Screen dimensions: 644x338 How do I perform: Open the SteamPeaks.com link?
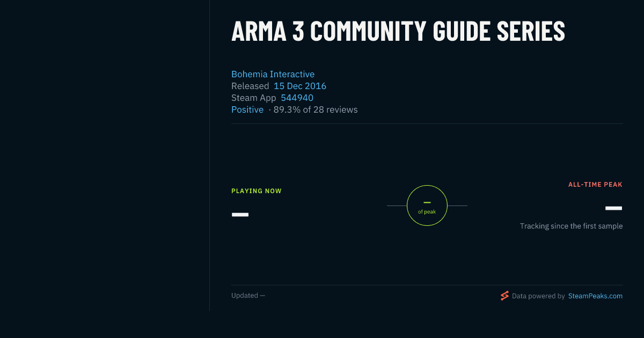point(595,296)
